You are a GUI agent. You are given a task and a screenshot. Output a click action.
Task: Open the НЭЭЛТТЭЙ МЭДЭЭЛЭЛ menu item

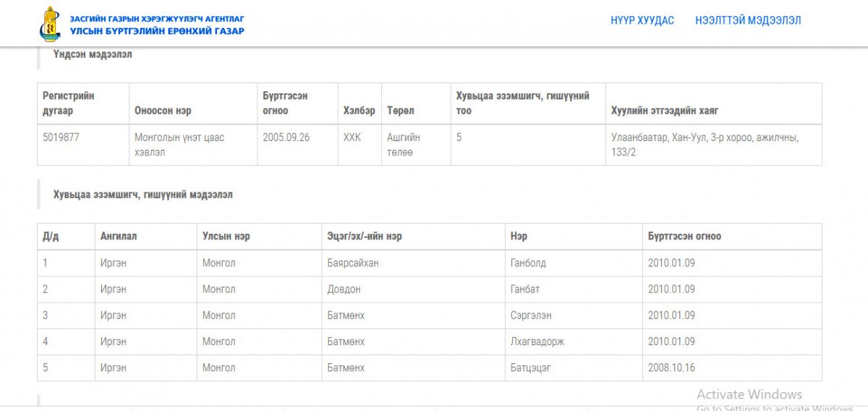pyautogui.click(x=748, y=20)
